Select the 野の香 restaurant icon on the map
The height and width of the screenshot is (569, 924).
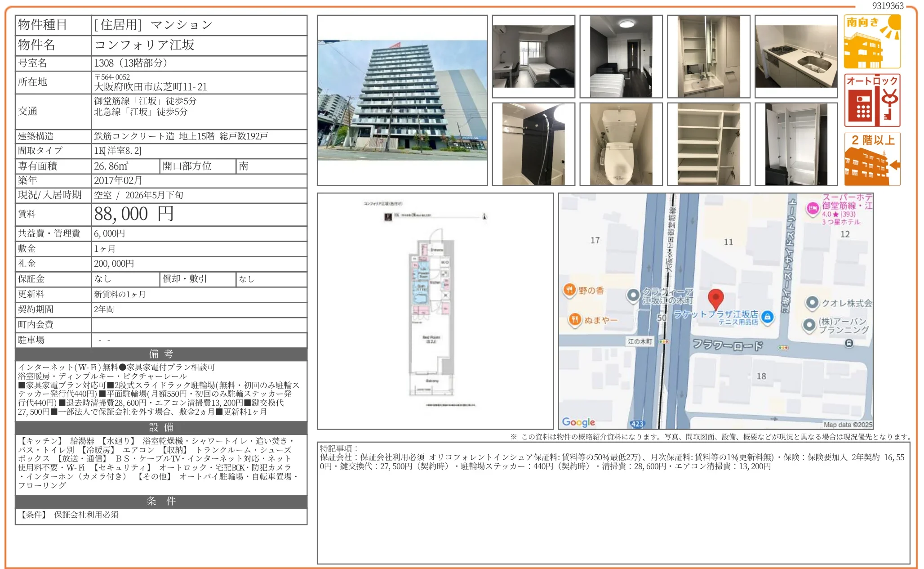pyautogui.click(x=569, y=290)
